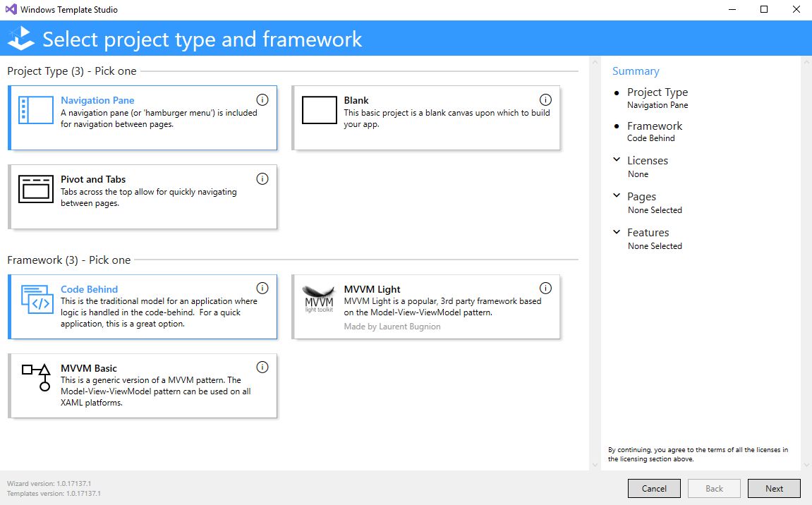Select Navigation Pane project type card

pyautogui.click(x=143, y=118)
